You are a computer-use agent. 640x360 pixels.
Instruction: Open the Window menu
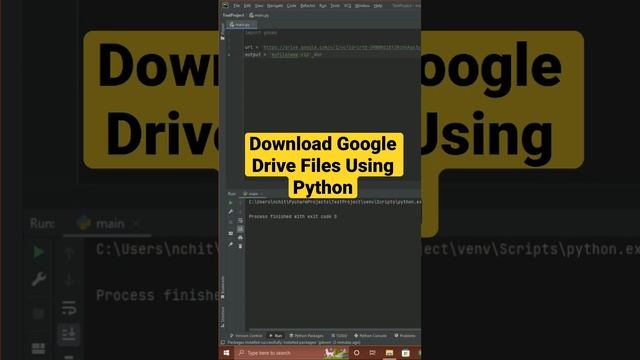[x=362, y=6]
